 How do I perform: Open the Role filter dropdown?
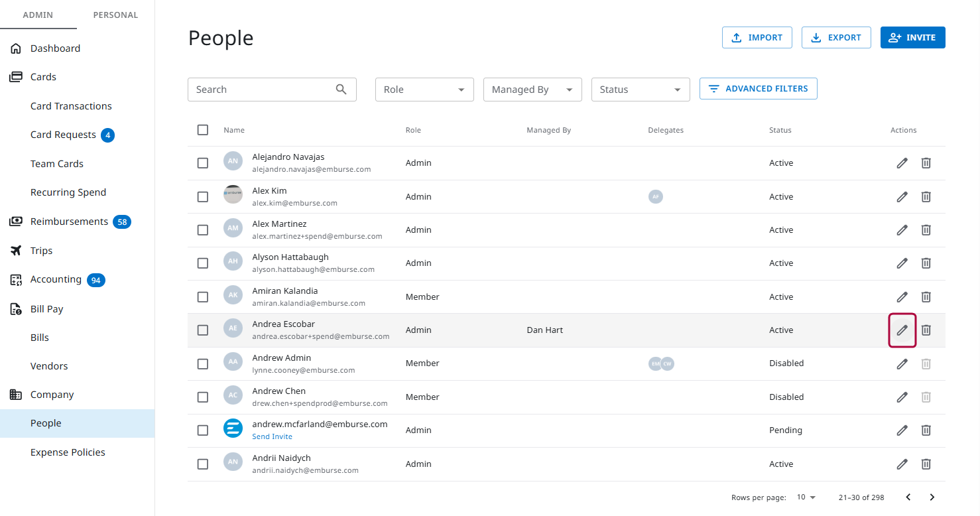(x=424, y=89)
